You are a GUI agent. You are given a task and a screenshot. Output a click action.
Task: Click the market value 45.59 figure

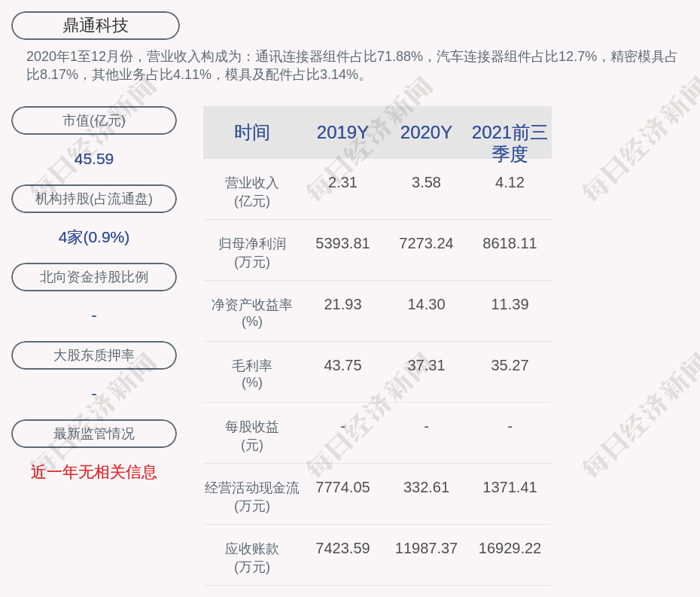click(94, 159)
